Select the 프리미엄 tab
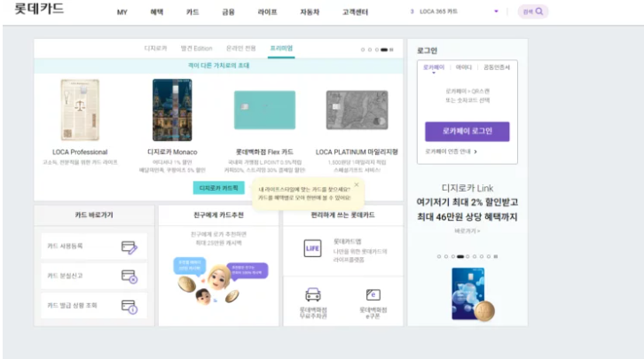Image resolution: width=644 pixels, height=359 pixels. click(281, 49)
